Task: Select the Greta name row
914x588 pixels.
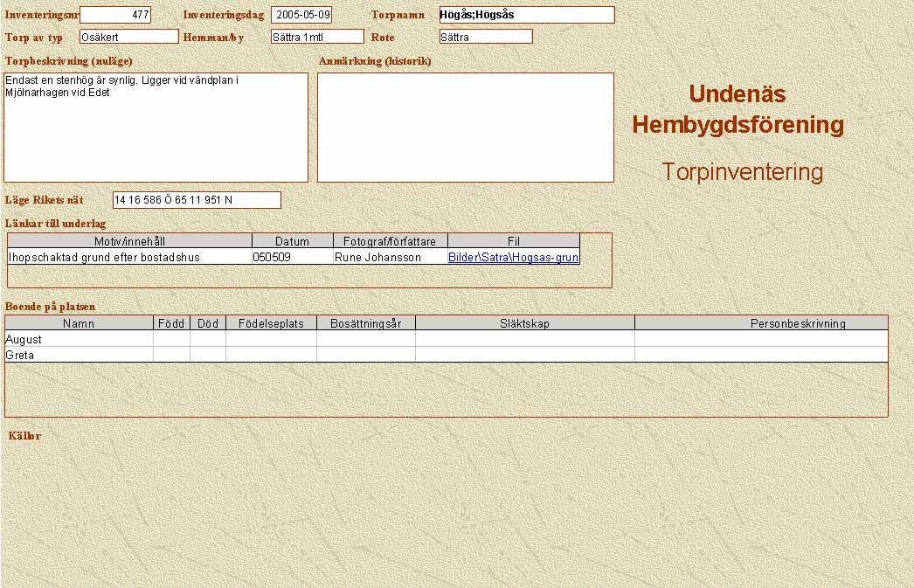Action: 79,355
